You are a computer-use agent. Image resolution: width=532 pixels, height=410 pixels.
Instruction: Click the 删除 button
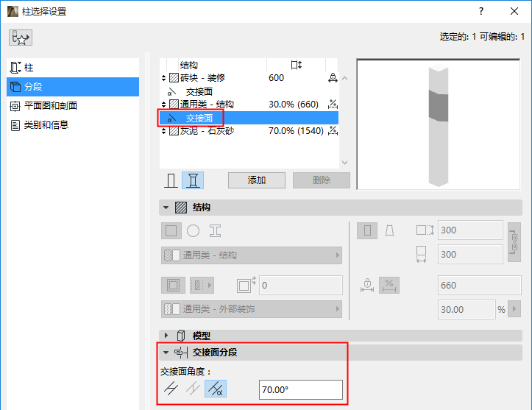pyautogui.click(x=322, y=180)
